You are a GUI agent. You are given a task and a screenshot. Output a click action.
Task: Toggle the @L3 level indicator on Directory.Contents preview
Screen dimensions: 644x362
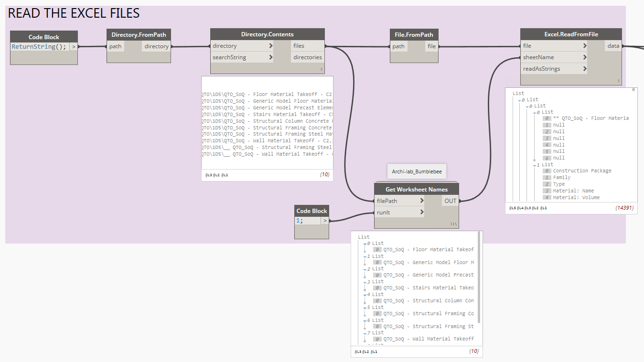(x=208, y=175)
